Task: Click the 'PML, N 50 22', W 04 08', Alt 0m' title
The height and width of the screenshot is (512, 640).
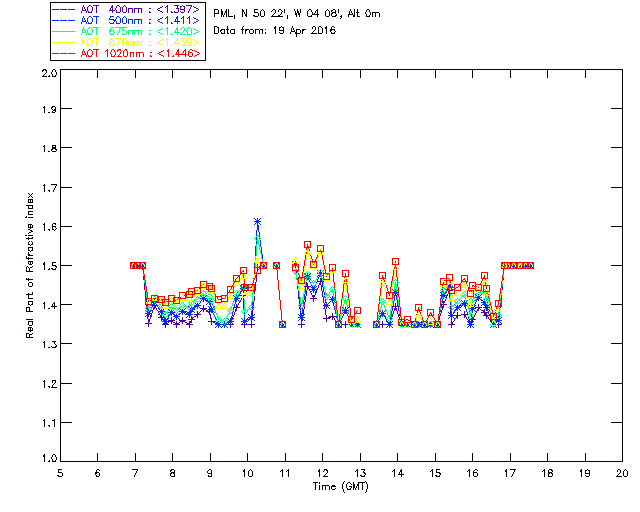Action: [x=297, y=14]
